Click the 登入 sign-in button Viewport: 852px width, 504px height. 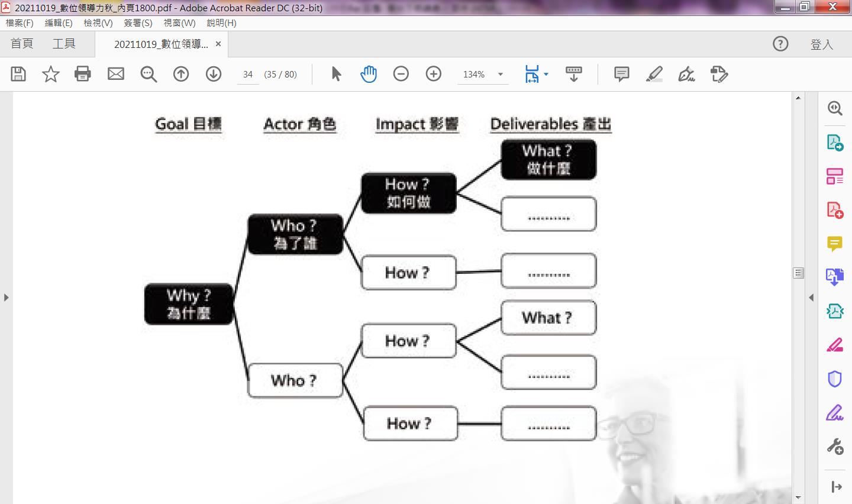point(821,44)
